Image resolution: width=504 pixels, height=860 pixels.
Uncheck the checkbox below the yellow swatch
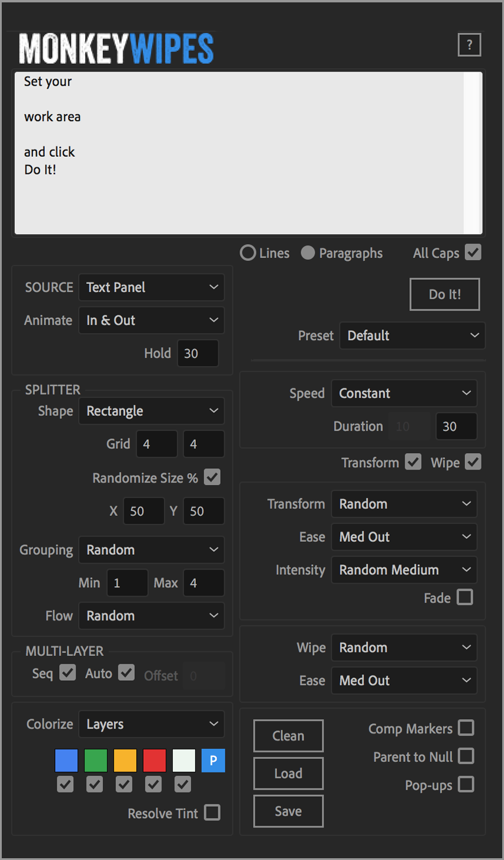[124, 785]
